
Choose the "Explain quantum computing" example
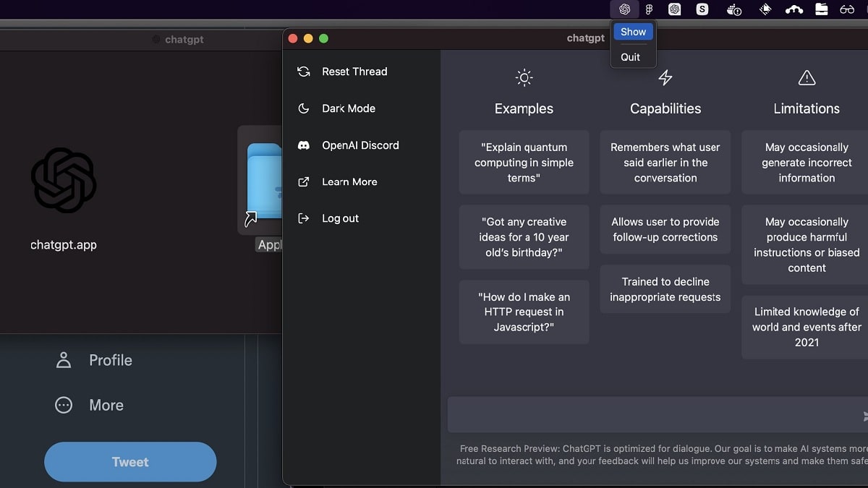pos(524,163)
